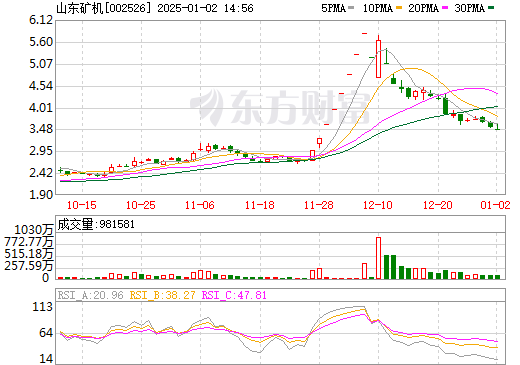Viewport: 520px width, 365px height.
Task: Click the last green candlestick at 01-02
Action: [x=498, y=127]
